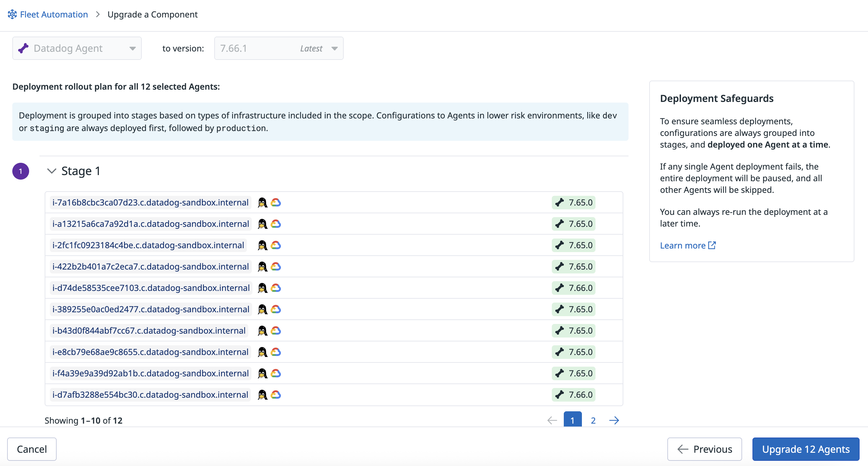The height and width of the screenshot is (466, 868).
Task: Click the external link icon next to Learn more
Action: 712,245
